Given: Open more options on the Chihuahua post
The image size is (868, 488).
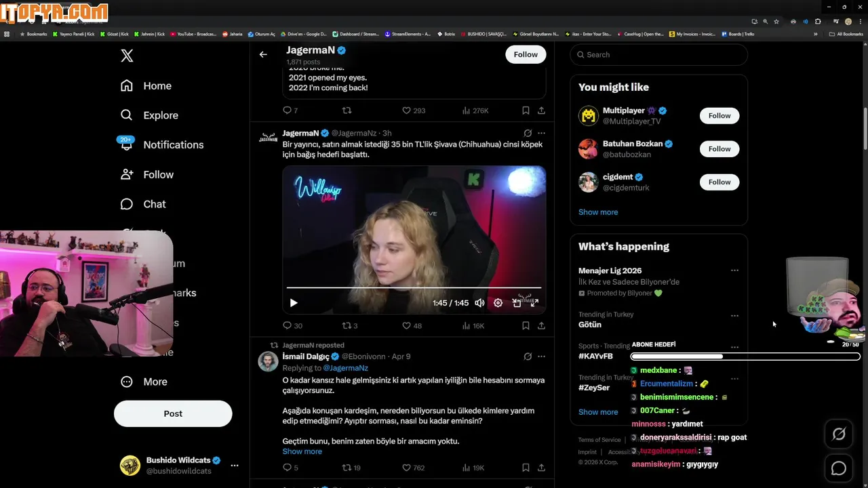Looking at the screenshot, I should coord(541,133).
